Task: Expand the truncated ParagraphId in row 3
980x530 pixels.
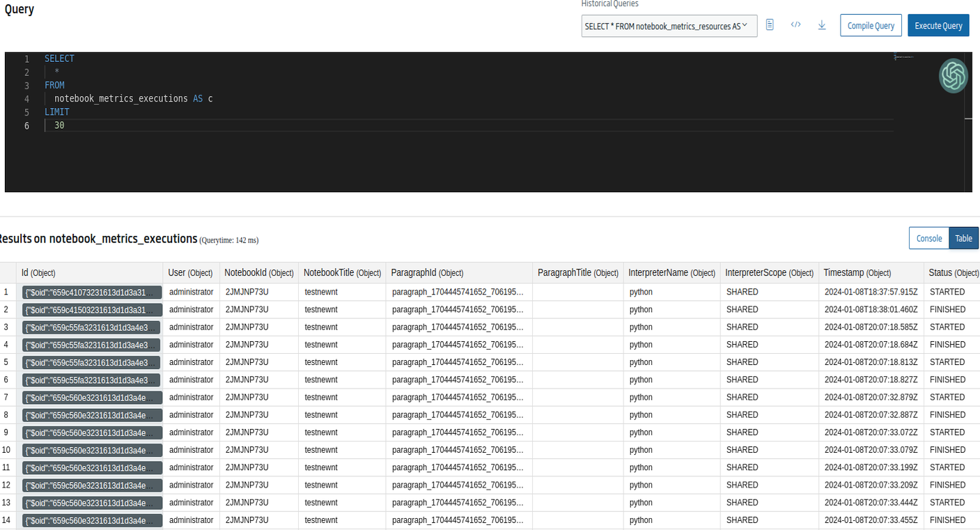Action: 458,327
